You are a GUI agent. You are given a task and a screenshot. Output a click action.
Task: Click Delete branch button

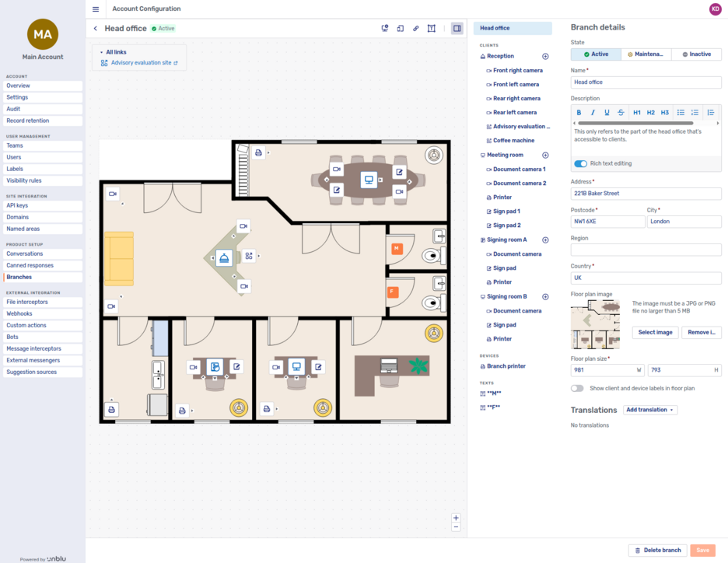pyautogui.click(x=657, y=551)
